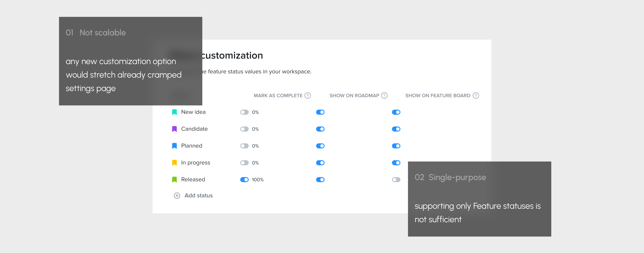Toggle mark as complete for New idea
Viewport: 644px width, 253px height.
(x=244, y=112)
